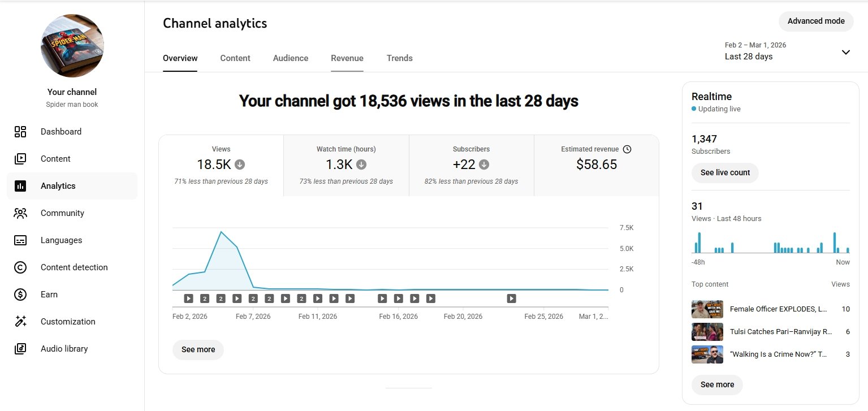The width and height of the screenshot is (868, 411).
Task: Click See more below the views chart
Action: tap(198, 349)
